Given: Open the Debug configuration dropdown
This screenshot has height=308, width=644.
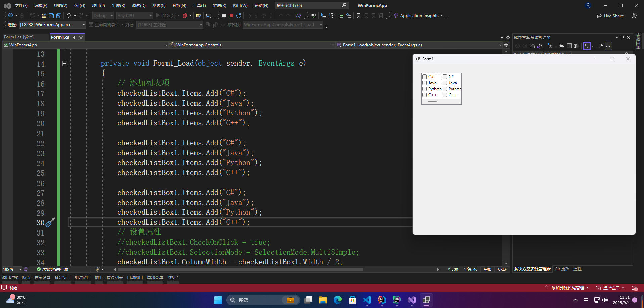Looking at the screenshot, I should click(103, 16).
